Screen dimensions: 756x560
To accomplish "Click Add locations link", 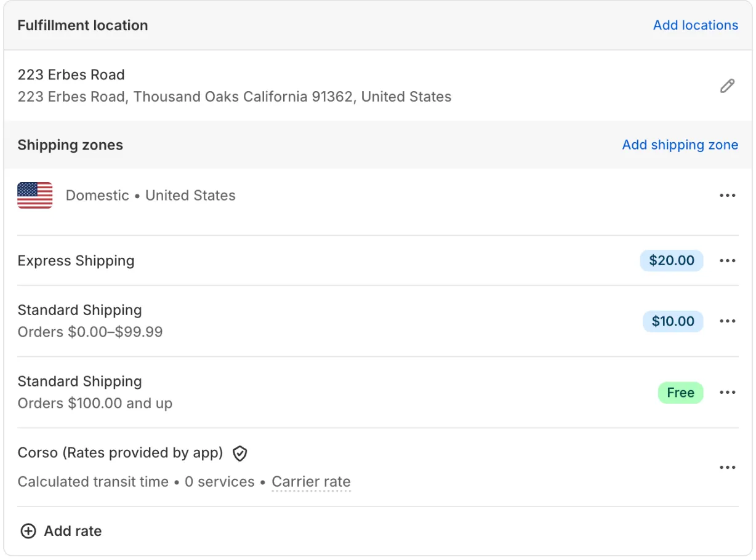I will click(695, 25).
